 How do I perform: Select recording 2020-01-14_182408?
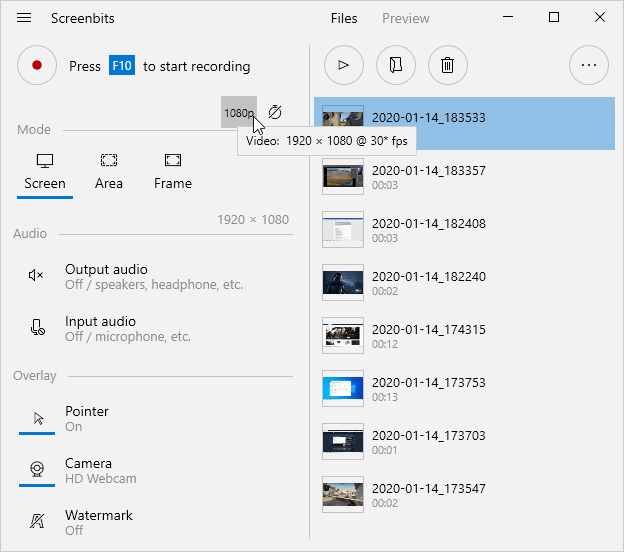(464, 229)
